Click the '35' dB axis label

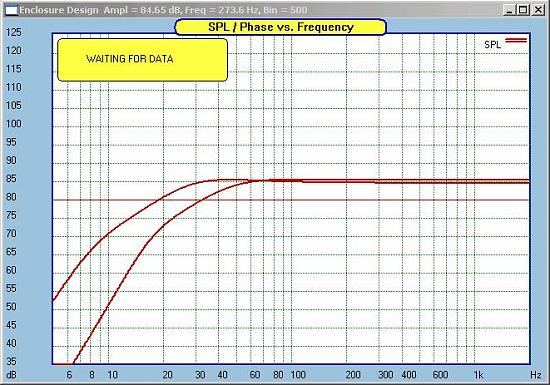11,362
